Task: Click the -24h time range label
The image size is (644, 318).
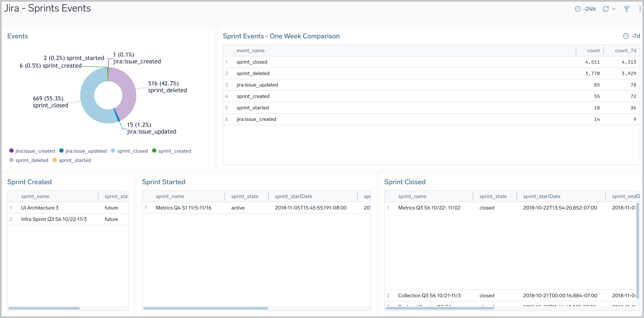Action: (589, 9)
